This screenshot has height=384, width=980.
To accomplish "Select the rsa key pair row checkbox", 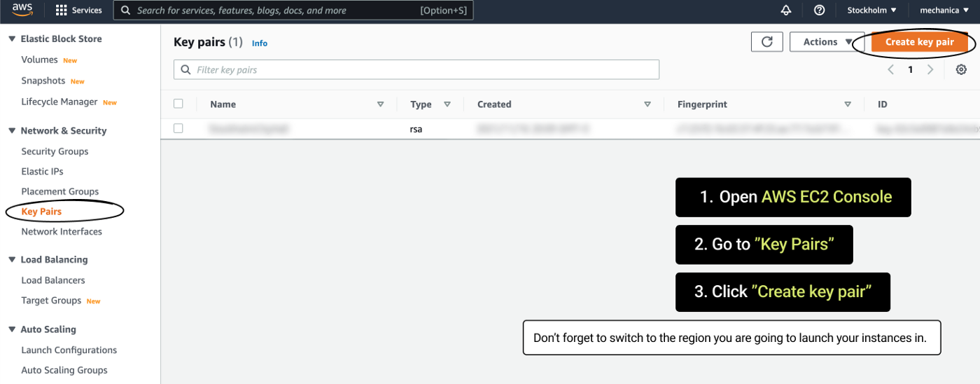I will pyautogui.click(x=178, y=128).
